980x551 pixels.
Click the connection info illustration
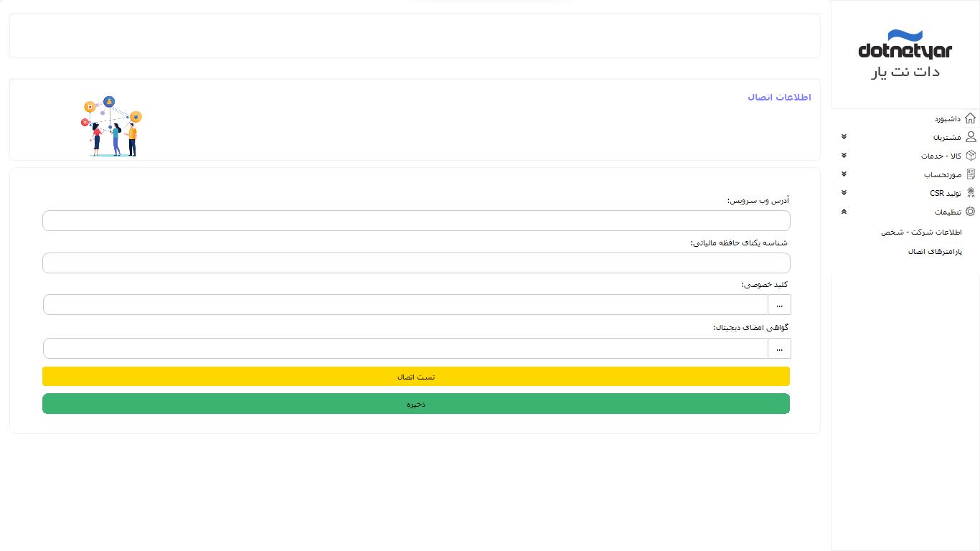113,127
